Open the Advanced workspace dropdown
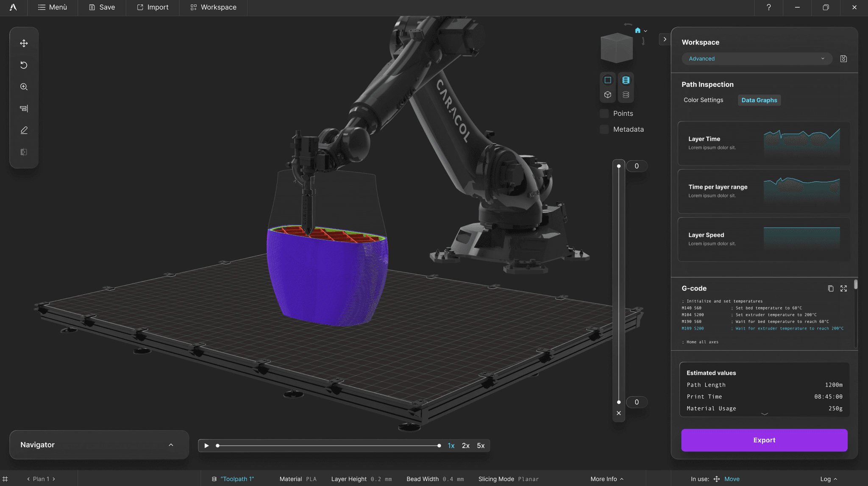The width and height of the screenshot is (868, 486). 757,58
